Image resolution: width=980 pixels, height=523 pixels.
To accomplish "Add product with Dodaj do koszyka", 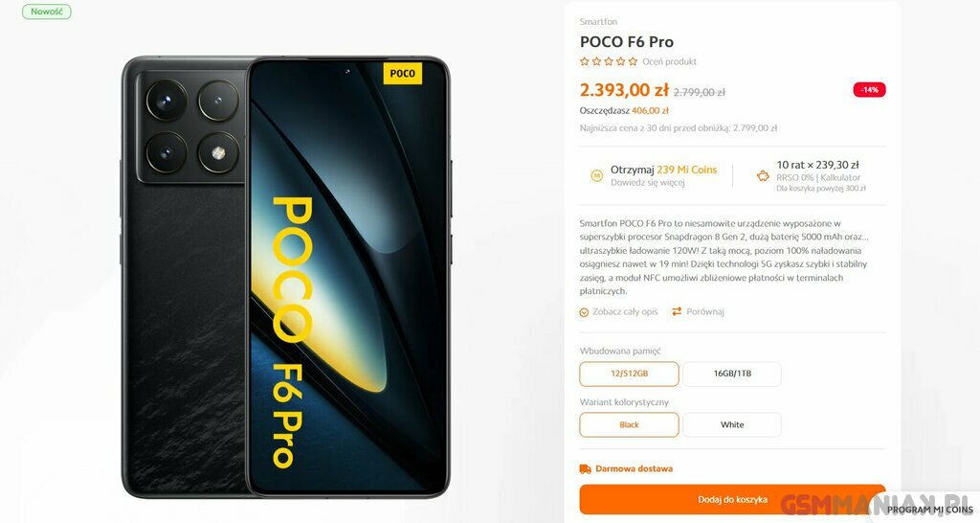I will pyautogui.click(x=732, y=499).
